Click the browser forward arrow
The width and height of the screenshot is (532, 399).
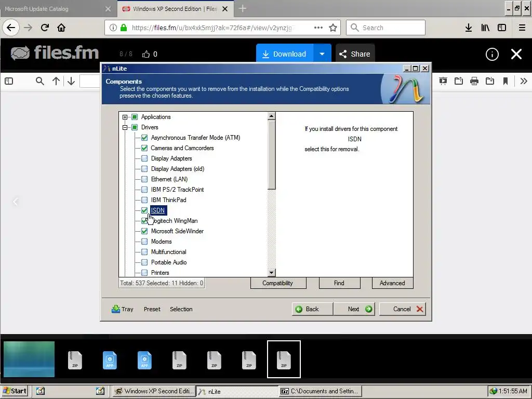click(28, 28)
